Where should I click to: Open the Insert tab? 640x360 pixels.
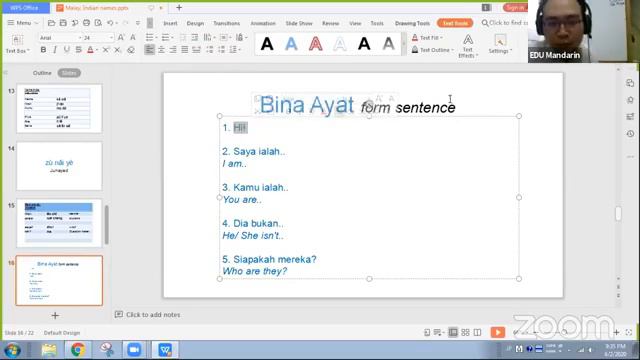pyautogui.click(x=170, y=23)
